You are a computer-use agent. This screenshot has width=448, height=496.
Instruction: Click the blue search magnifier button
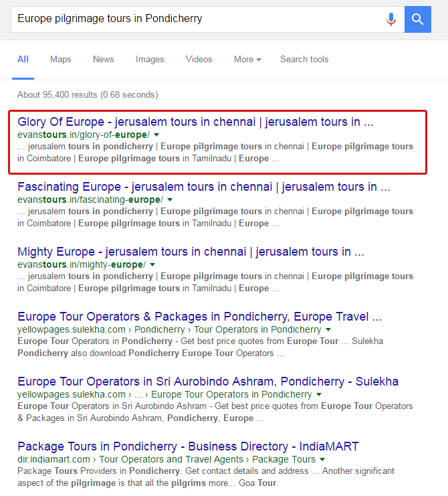418,19
